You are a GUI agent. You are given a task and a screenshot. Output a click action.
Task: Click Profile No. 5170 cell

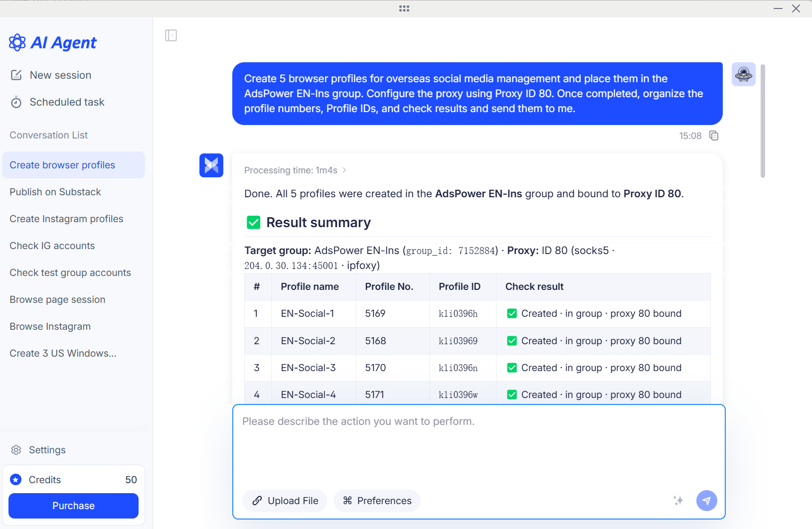coord(393,368)
